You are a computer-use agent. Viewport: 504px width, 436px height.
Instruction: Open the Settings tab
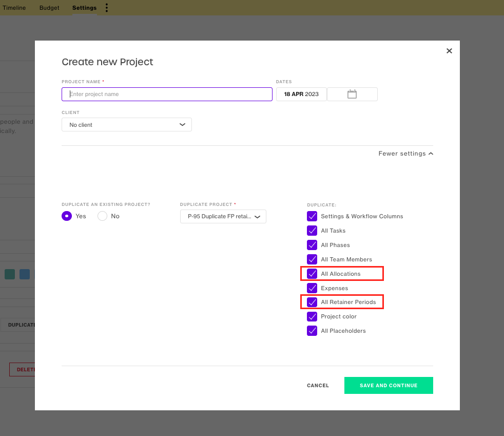pyautogui.click(x=84, y=8)
